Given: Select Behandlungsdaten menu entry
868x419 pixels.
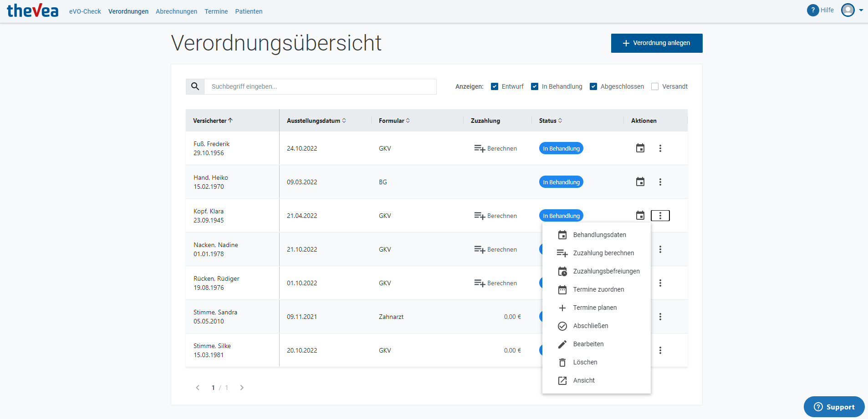Looking at the screenshot, I should pyautogui.click(x=597, y=235).
